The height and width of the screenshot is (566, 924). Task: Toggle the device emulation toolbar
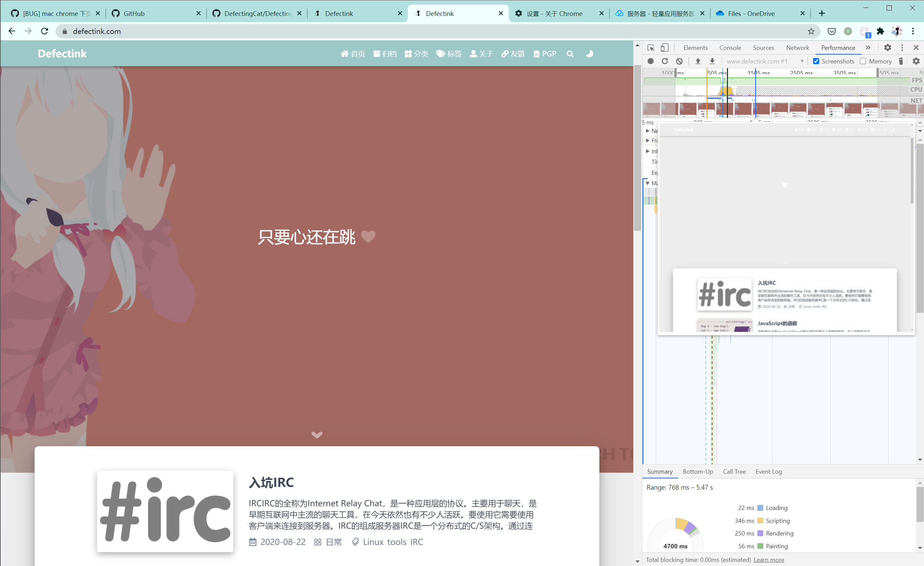pyautogui.click(x=665, y=48)
